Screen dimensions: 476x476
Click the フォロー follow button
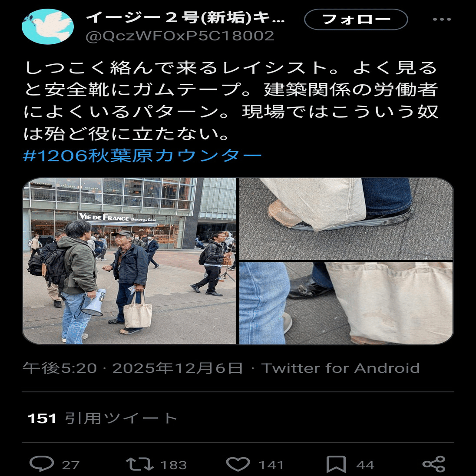[356, 20]
